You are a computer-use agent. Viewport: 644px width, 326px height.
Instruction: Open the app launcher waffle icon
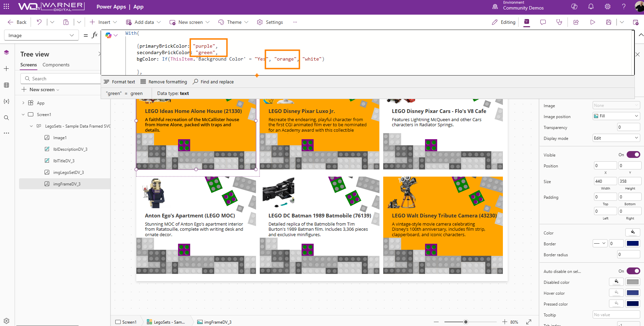(x=6, y=6)
